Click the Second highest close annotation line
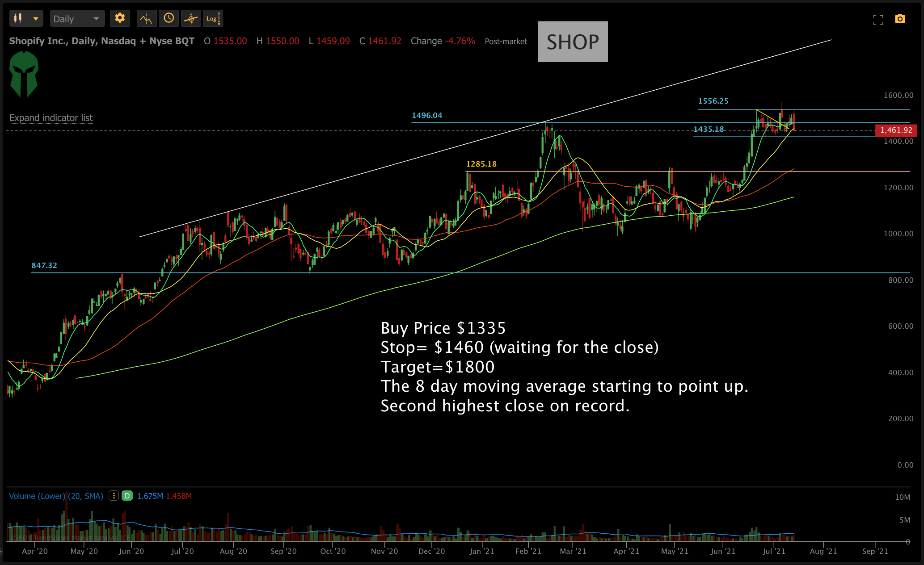This screenshot has width=924, height=565. 505,406
